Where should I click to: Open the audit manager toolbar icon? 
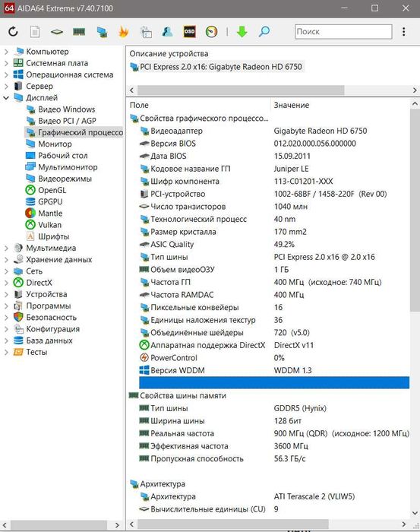146,32
